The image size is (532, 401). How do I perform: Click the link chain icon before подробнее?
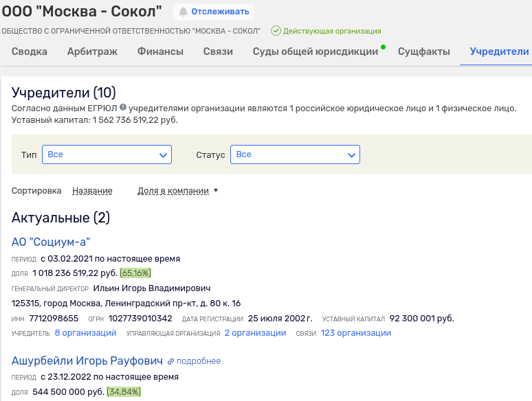tap(170, 362)
